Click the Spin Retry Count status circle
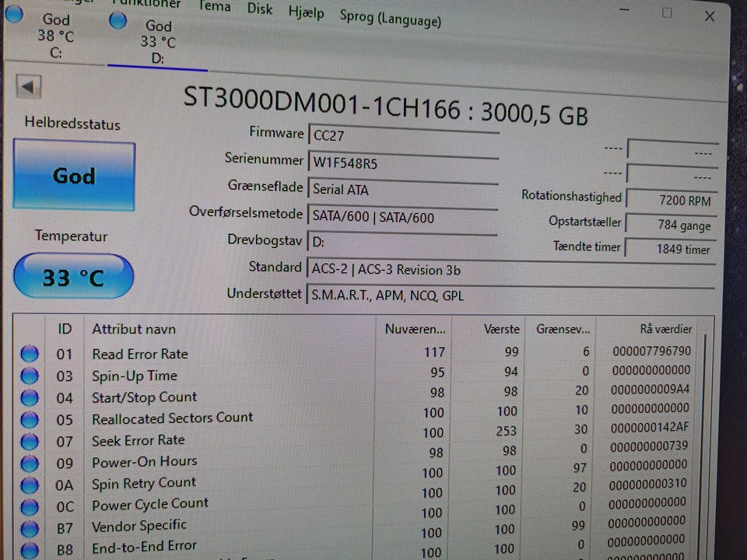This screenshot has height=560, width=747. [x=30, y=485]
